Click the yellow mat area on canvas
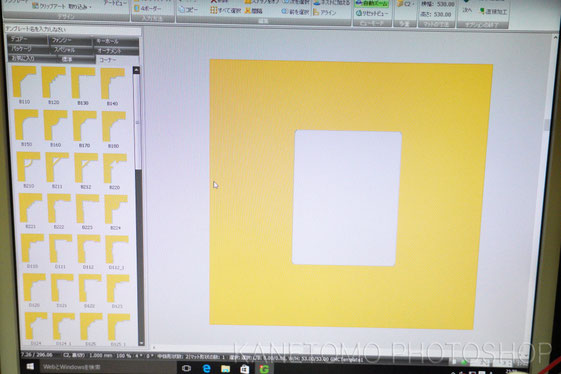The image size is (561, 374). tap(250, 193)
